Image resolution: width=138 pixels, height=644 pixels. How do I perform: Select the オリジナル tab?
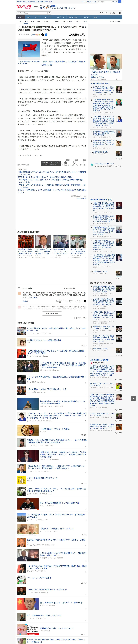[60, 17]
